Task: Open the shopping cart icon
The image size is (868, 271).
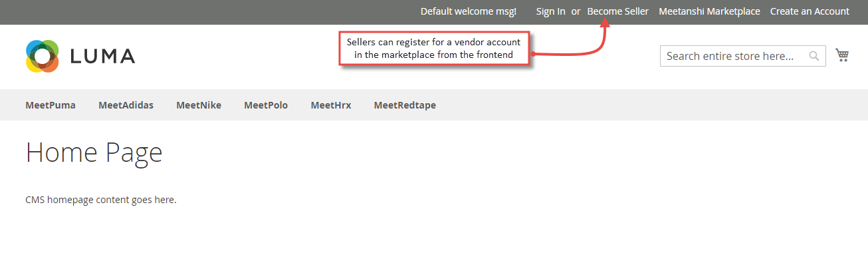Action: pos(842,55)
